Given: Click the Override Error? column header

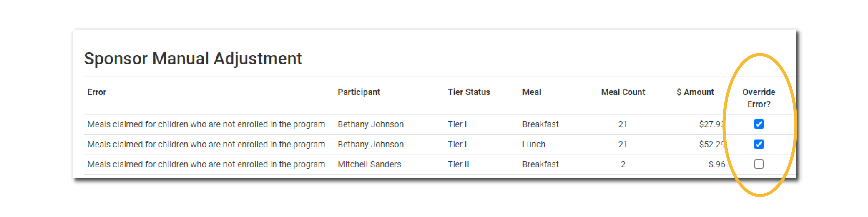Looking at the screenshot, I should (759, 98).
